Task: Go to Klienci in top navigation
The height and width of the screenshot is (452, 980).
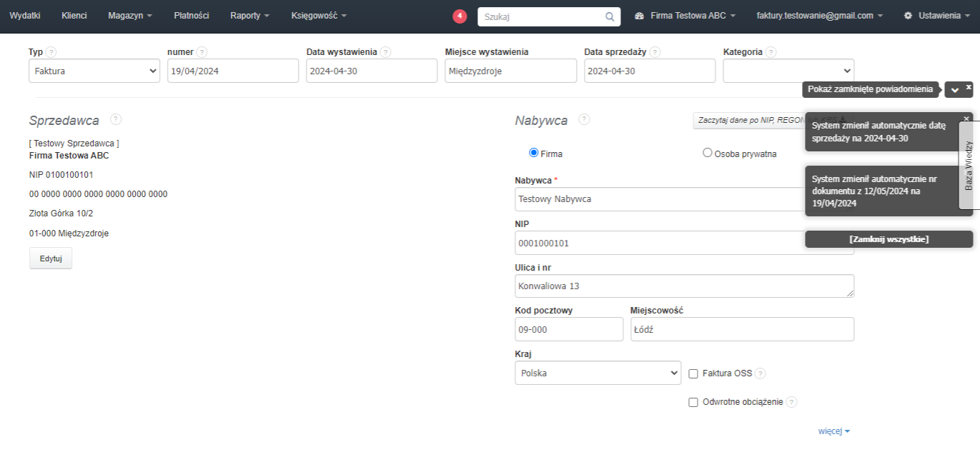Action: [x=74, y=16]
